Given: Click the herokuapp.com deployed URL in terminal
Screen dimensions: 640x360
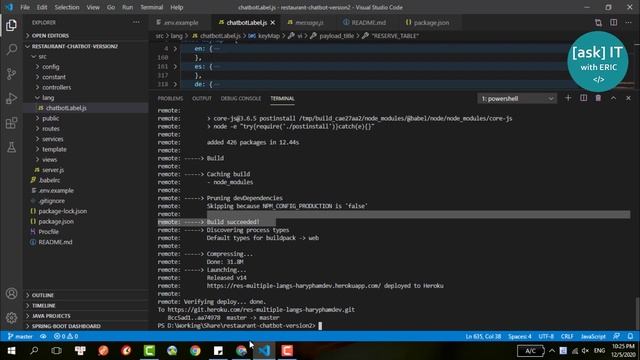Looking at the screenshot, I should [x=294, y=286].
